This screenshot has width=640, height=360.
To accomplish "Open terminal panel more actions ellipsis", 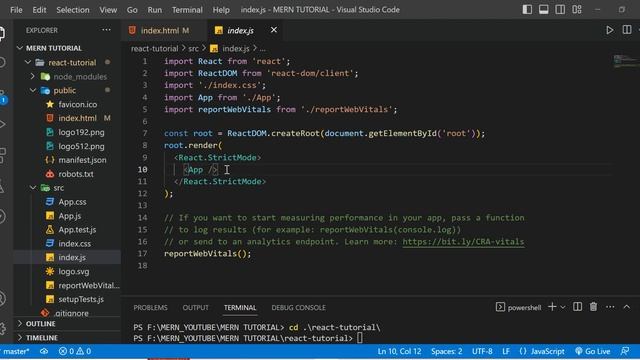I will 610,307.
